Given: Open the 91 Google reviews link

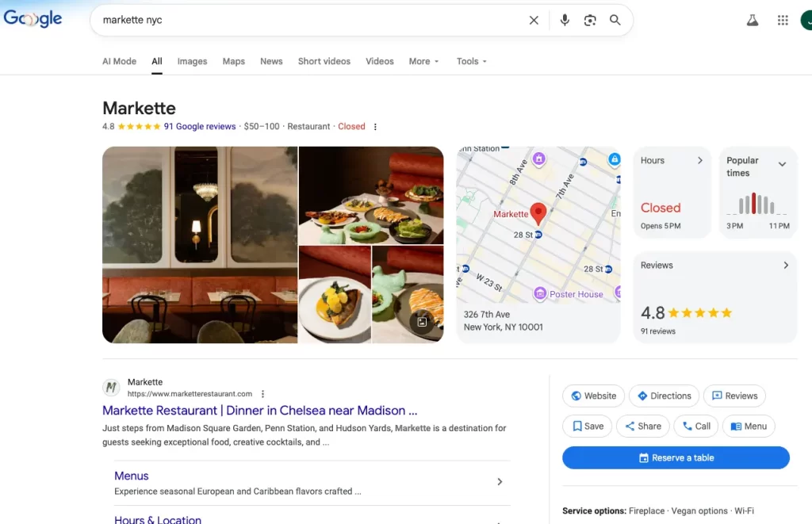Looking at the screenshot, I should 199,126.
